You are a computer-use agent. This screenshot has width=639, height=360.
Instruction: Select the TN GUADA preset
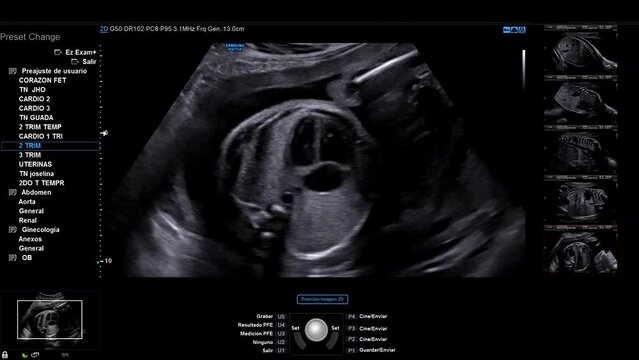coord(36,118)
